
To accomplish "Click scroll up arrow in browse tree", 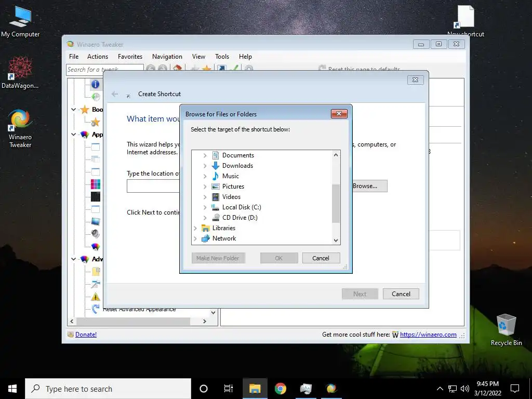I will click(336, 155).
